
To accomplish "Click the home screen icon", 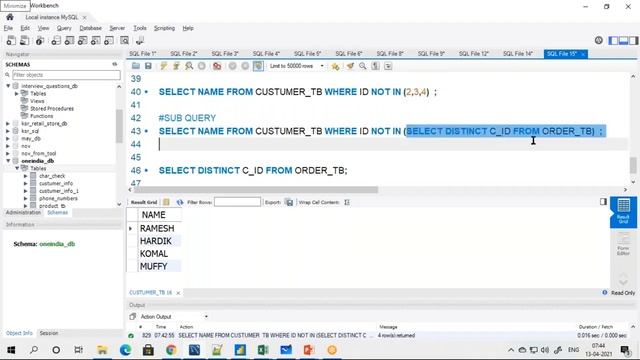I will 10,17.
